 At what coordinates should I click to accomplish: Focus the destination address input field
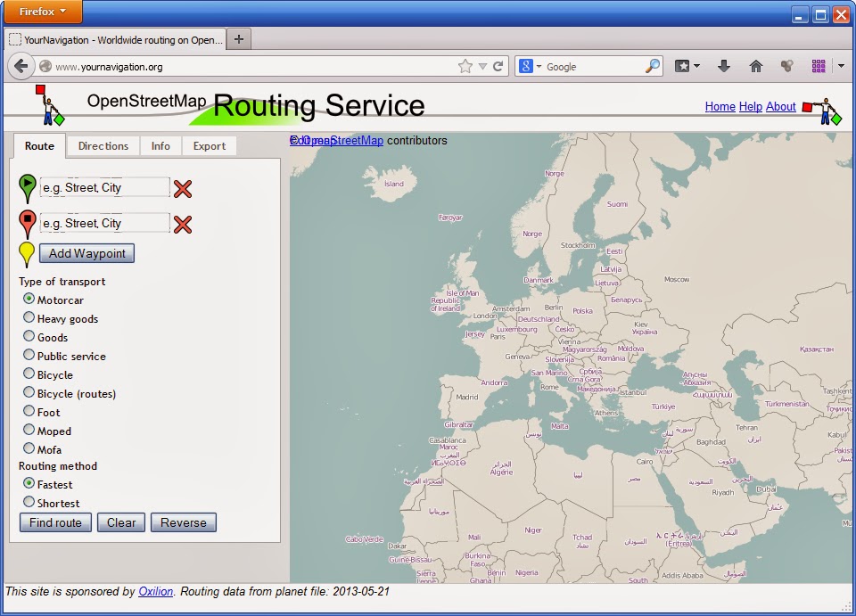105,223
